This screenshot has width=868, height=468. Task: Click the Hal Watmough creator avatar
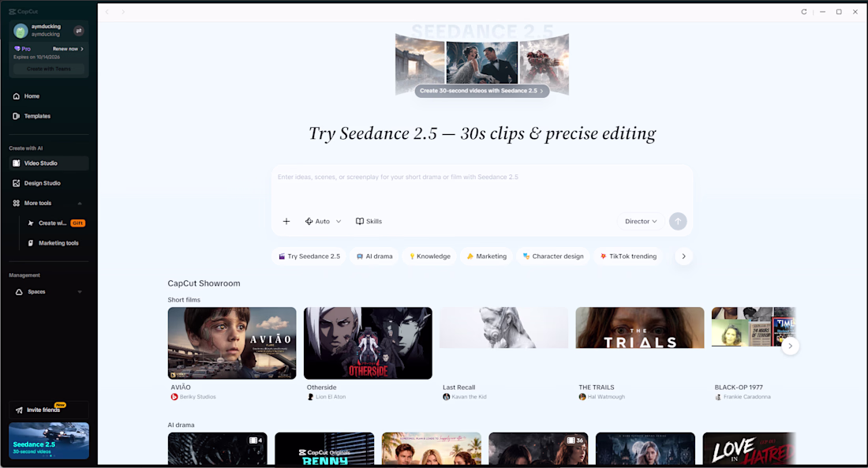coord(582,397)
